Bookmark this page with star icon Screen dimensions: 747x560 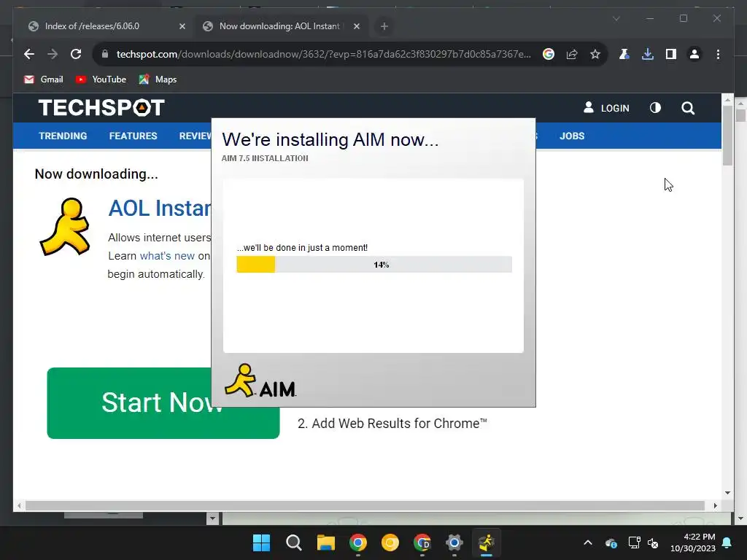595,54
